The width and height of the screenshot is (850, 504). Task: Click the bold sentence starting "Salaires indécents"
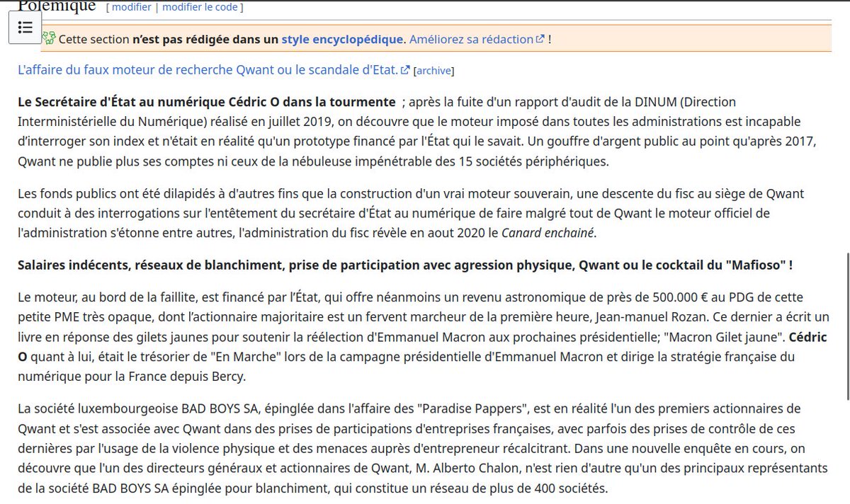tap(405, 265)
